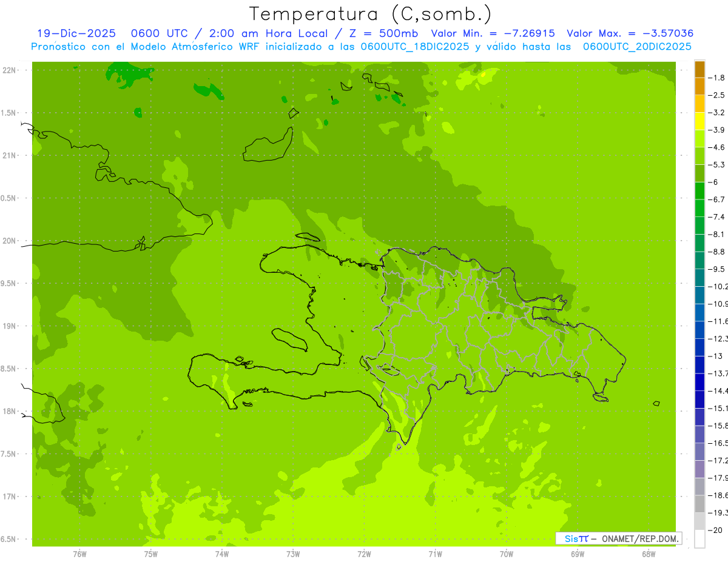728x562 pixels.
Task: Click the "69W" longitude axis label
Action: coord(578,554)
